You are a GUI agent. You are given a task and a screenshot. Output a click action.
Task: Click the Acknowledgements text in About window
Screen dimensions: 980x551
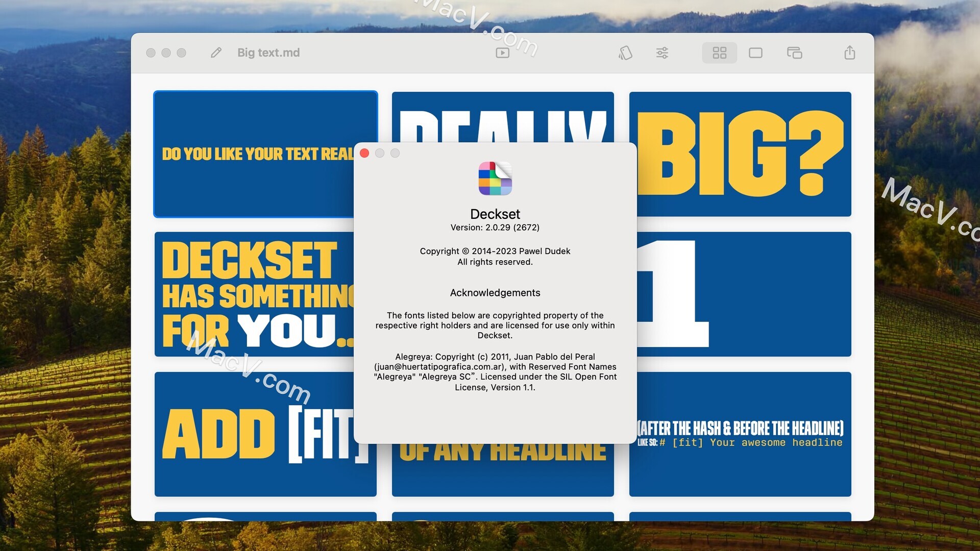coord(495,292)
